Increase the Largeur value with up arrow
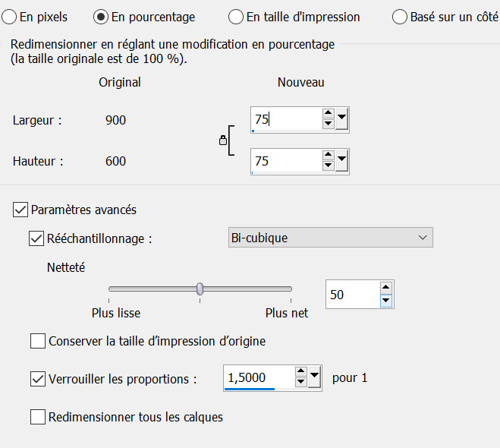The image size is (500, 448). point(328,114)
